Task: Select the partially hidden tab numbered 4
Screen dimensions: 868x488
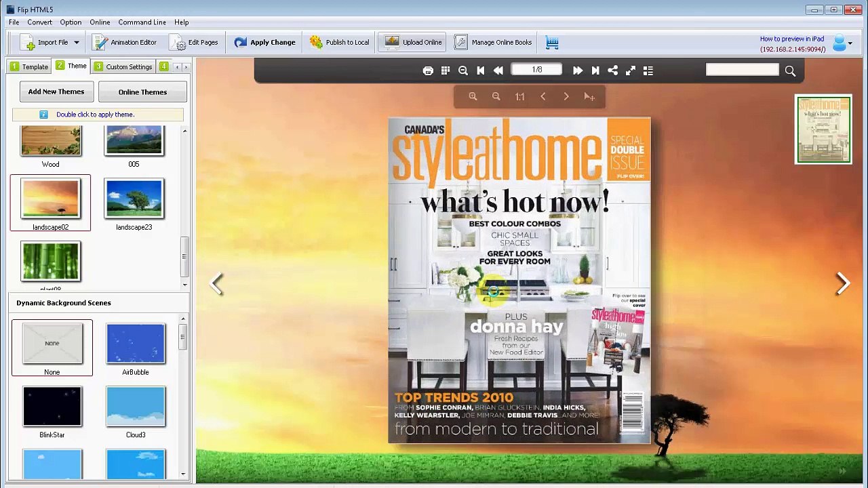Action: 164,66
